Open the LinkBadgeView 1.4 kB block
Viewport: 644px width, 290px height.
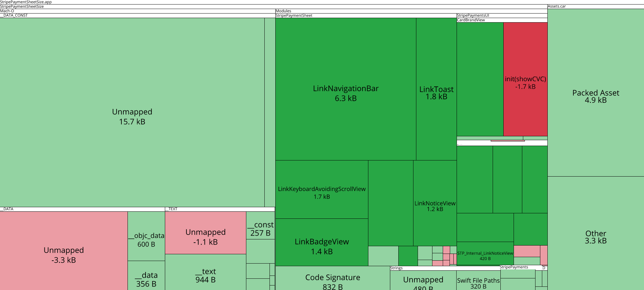pos(322,242)
